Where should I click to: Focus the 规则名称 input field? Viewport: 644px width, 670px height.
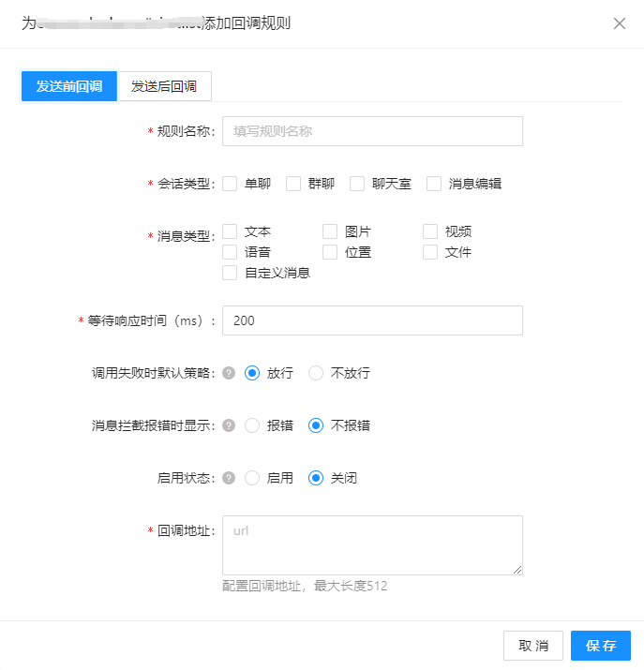[x=371, y=131]
